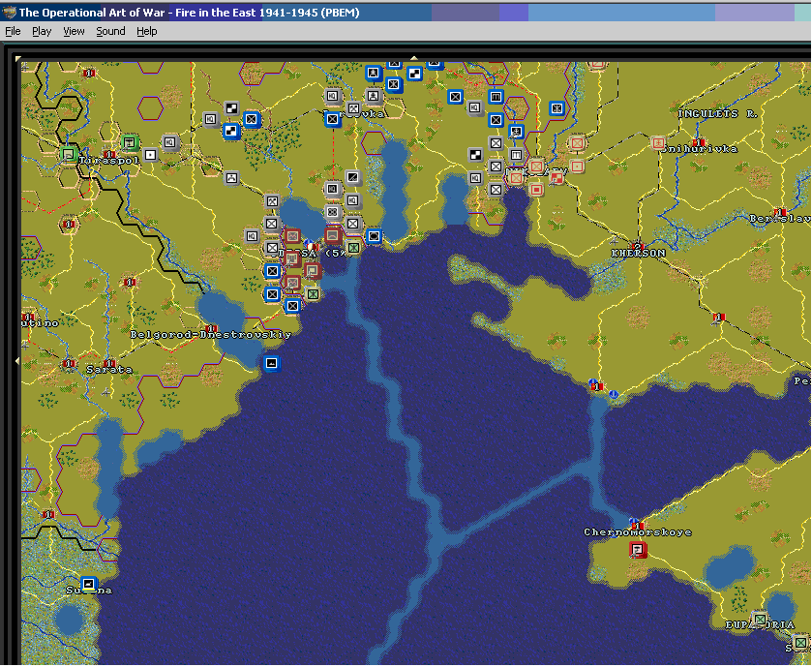Select the blue person-symbol unit at top of map
The image size is (812, 667).
coord(373,73)
